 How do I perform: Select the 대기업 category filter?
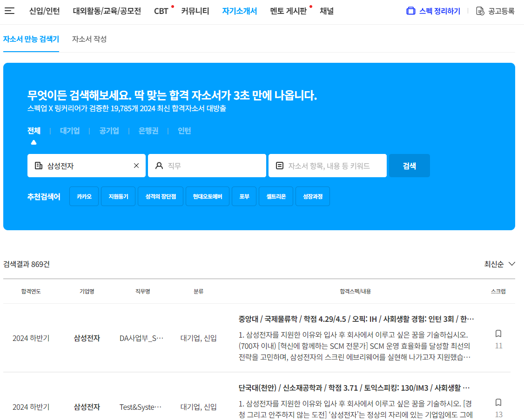pos(70,131)
